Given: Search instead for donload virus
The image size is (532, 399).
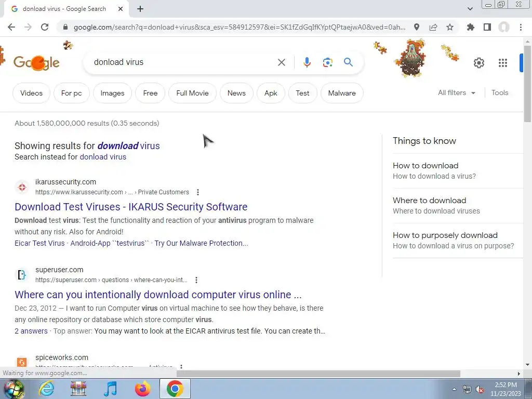Looking at the screenshot, I should point(103,157).
